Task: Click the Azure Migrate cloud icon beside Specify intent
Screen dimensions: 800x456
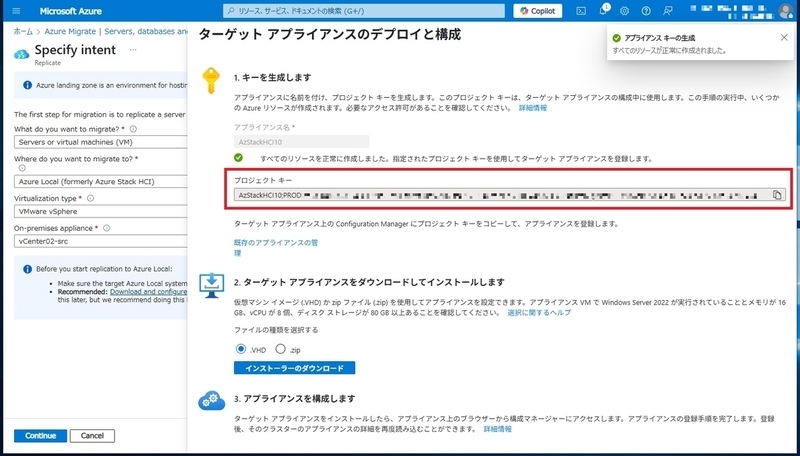Action: click(x=21, y=55)
